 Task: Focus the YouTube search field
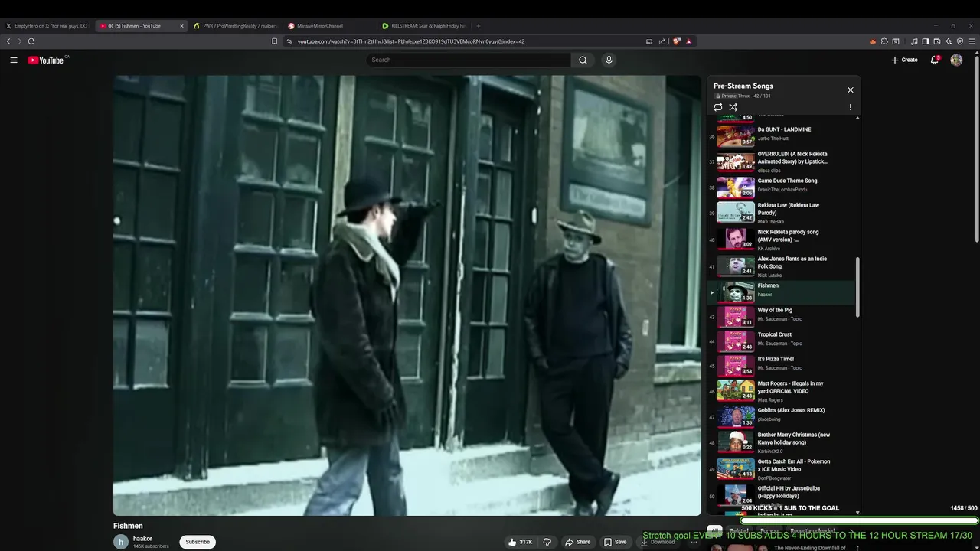coord(469,60)
